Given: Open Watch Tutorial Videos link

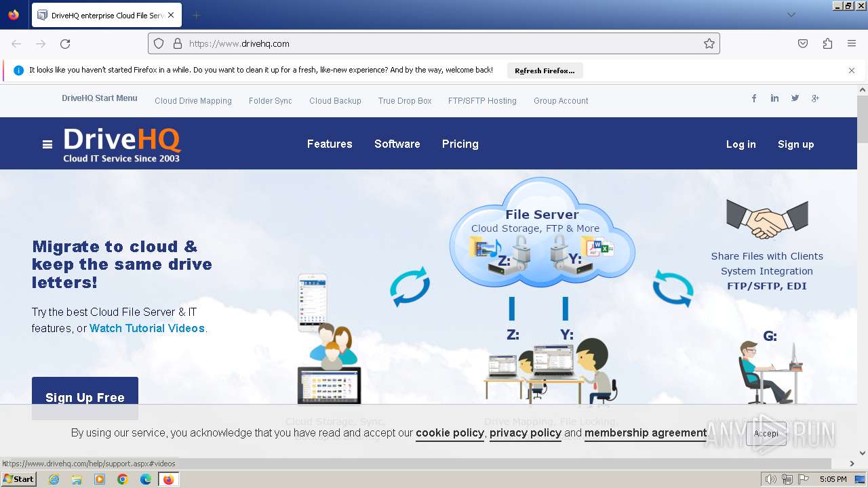Looking at the screenshot, I should [x=147, y=328].
